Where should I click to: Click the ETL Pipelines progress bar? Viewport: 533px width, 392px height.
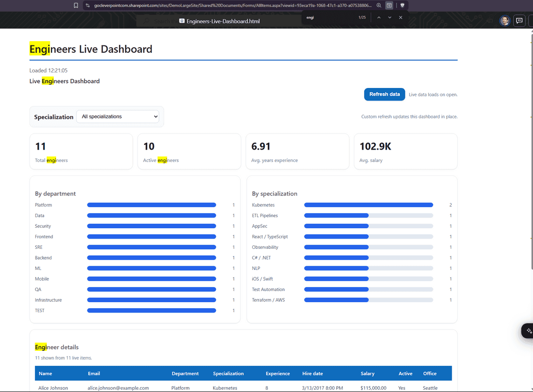click(x=368, y=216)
